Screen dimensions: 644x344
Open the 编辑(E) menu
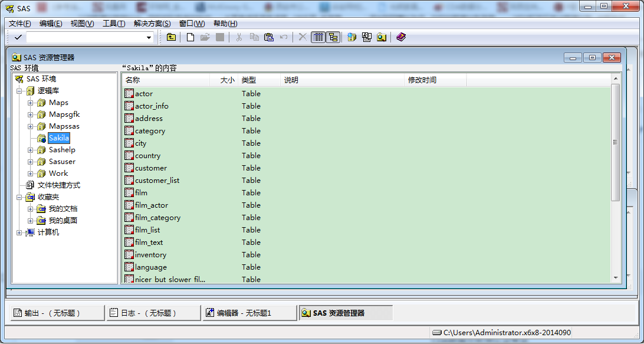(x=51, y=24)
